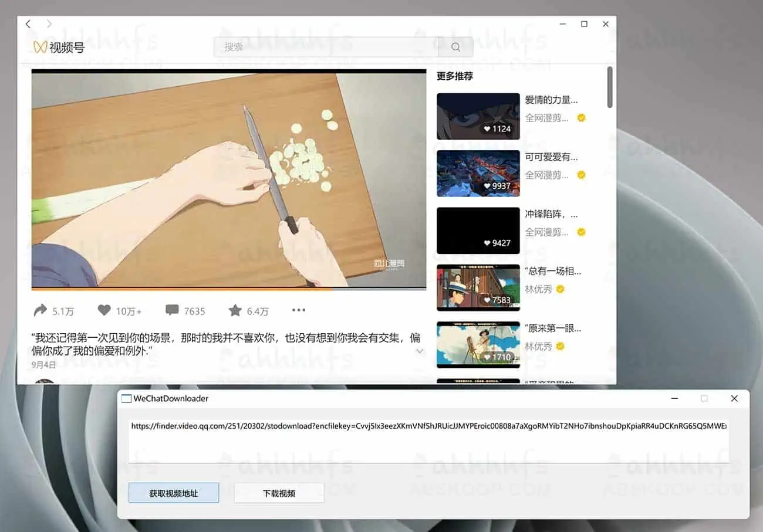Favorite the video with star icon
763x532 pixels.
pos(235,310)
